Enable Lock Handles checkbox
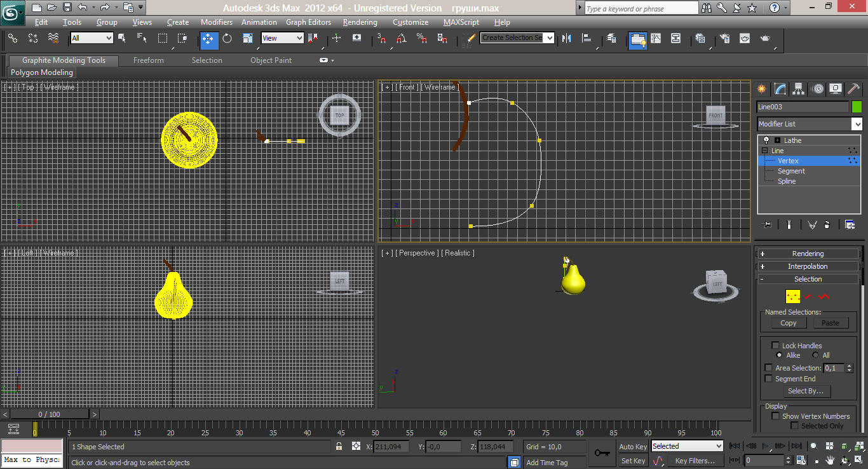This screenshot has width=868, height=469. point(775,346)
